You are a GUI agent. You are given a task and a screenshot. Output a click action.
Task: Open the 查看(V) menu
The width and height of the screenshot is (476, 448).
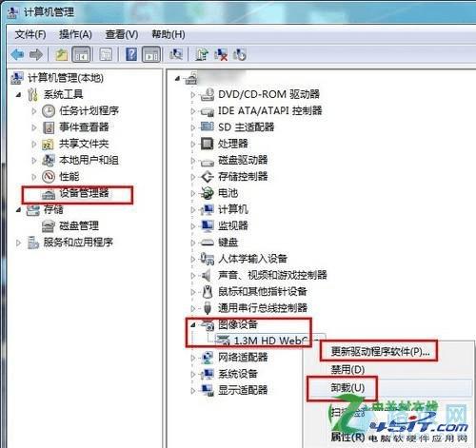point(122,34)
